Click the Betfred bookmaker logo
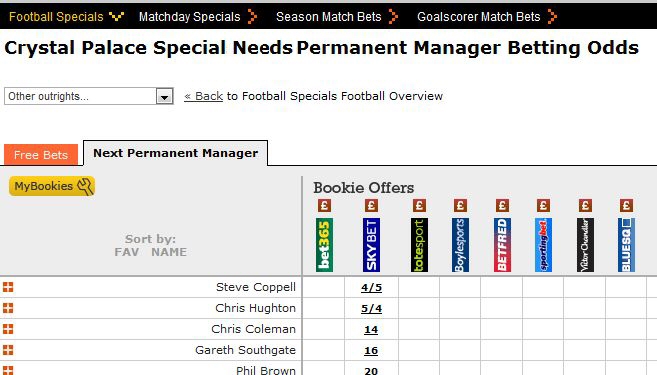The height and width of the screenshot is (375, 657). tap(502, 245)
